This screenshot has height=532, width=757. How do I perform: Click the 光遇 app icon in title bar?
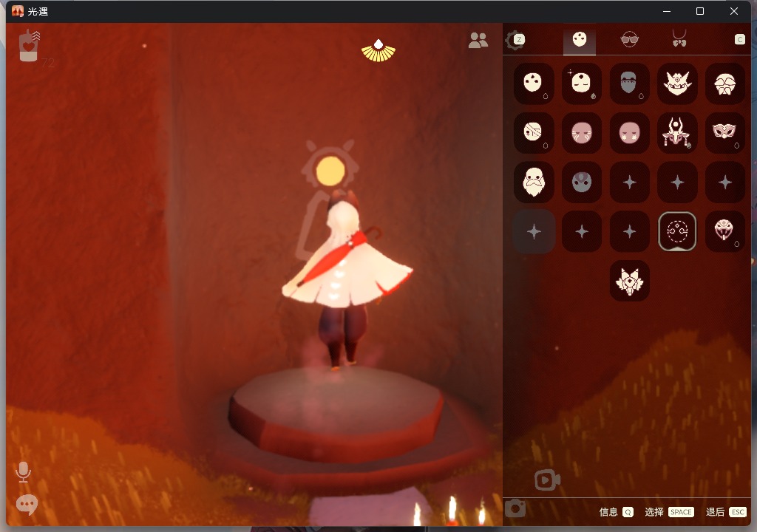pyautogui.click(x=18, y=11)
